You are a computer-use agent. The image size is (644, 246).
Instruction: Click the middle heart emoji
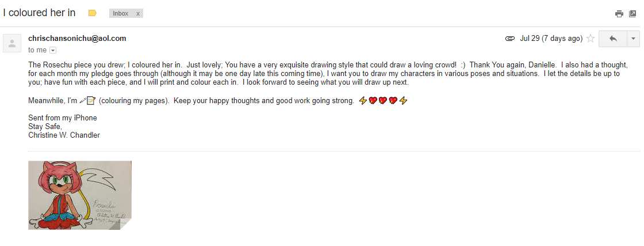click(383, 100)
